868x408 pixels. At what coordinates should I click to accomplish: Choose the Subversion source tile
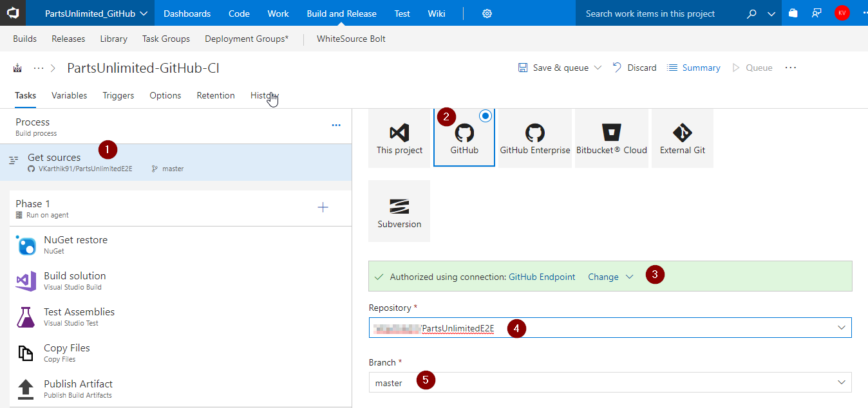tap(399, 211)
